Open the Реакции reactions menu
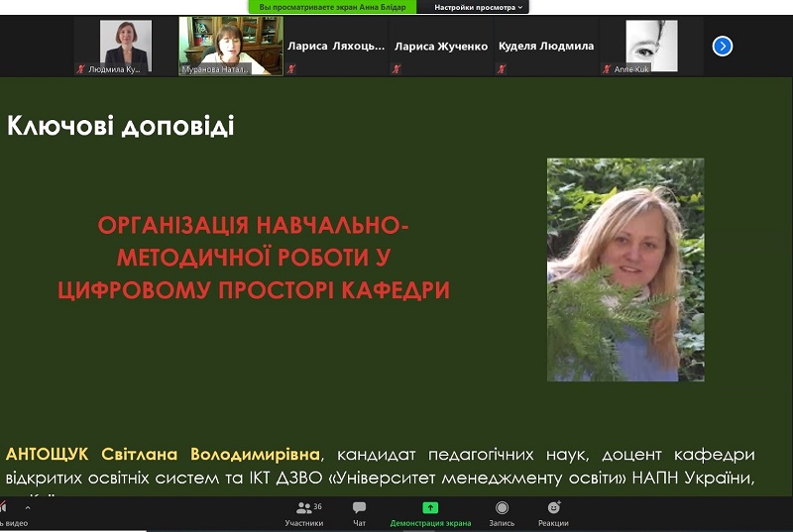 pyautogui.click(x=553, y=512)
